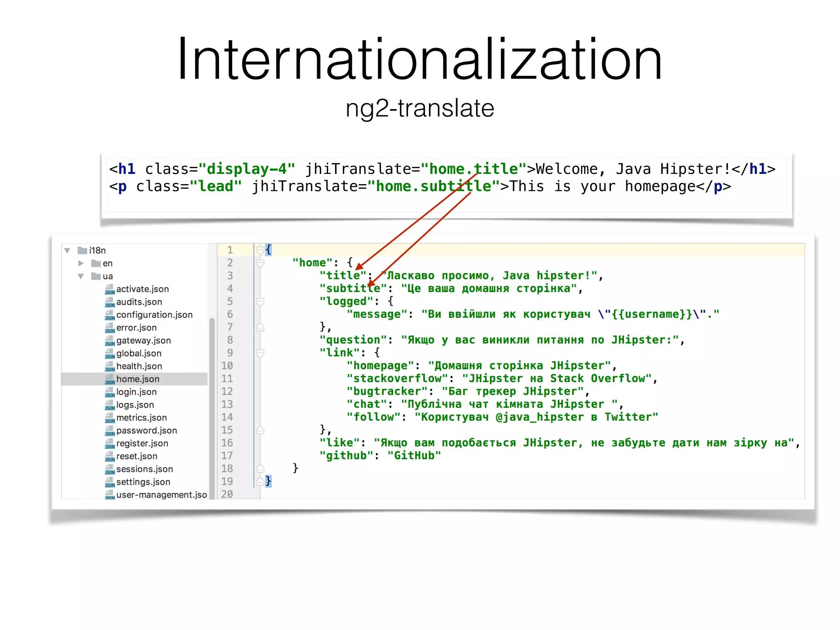Open audits.json in the tree
The image size is (840, 630).
point(139,302)
